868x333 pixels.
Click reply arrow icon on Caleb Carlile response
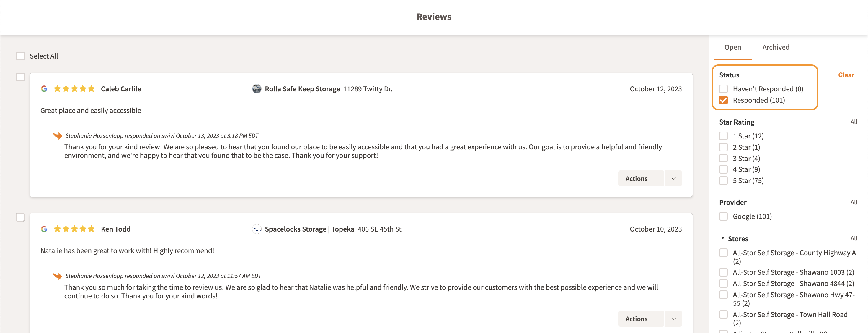57,136
